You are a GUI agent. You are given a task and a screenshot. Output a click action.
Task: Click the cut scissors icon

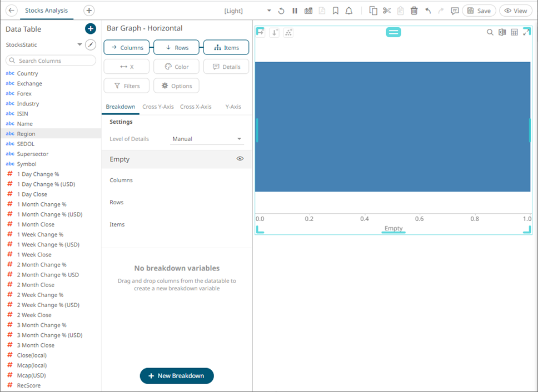click(387, 11)
